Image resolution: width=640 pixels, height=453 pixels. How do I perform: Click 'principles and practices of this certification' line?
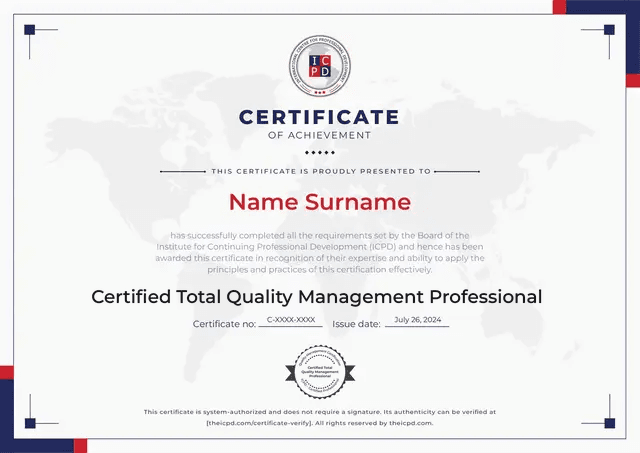[x=320, y=270]
